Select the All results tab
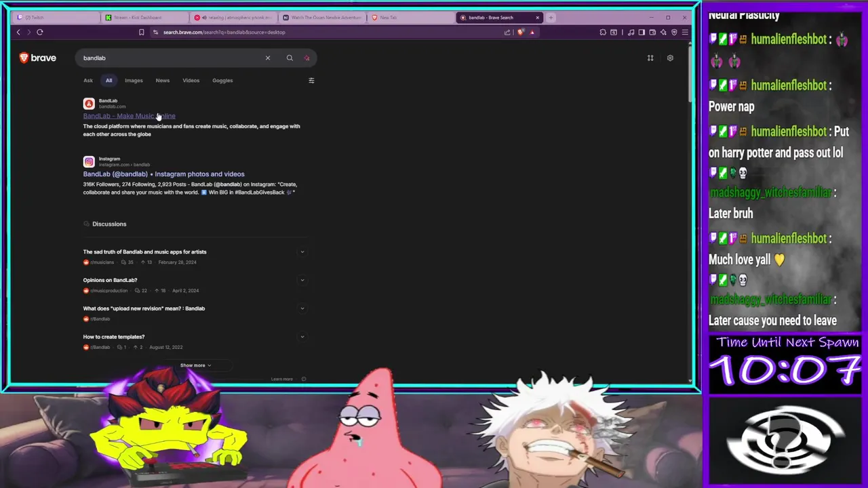 click(108, 80)
